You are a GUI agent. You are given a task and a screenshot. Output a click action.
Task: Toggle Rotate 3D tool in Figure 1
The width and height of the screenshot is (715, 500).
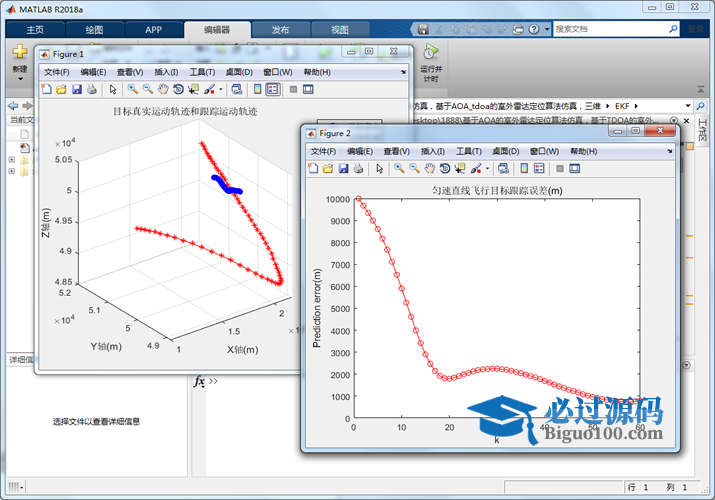coord(178,89)
